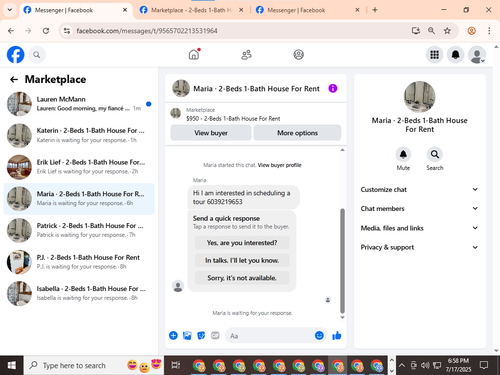The image size is (500, 375).
Task: Expand Customize chat section
Action: (x=419, y=189)
